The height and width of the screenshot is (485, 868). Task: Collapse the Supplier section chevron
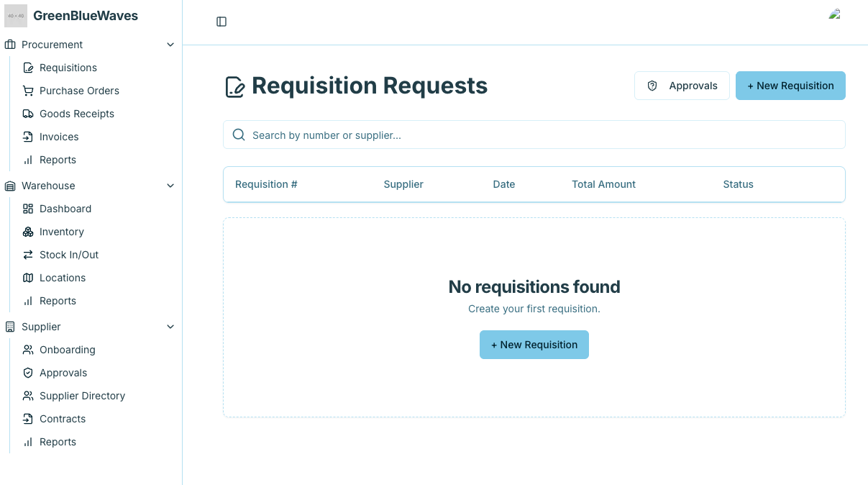click(170, 327)
